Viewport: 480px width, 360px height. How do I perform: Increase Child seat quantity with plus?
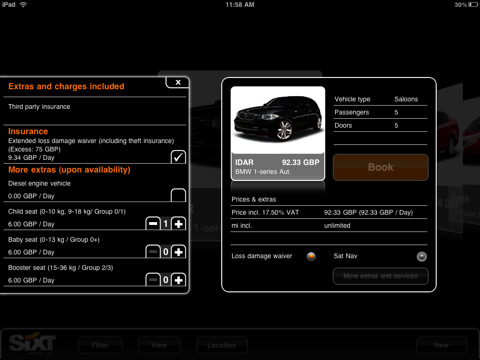(x=179, y=224)
